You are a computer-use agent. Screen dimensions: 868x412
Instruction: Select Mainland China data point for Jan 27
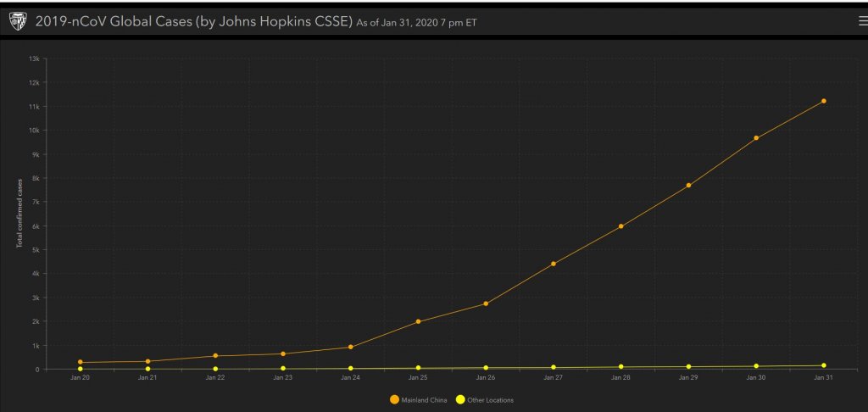pyautogui.click(x=554, y=264)
